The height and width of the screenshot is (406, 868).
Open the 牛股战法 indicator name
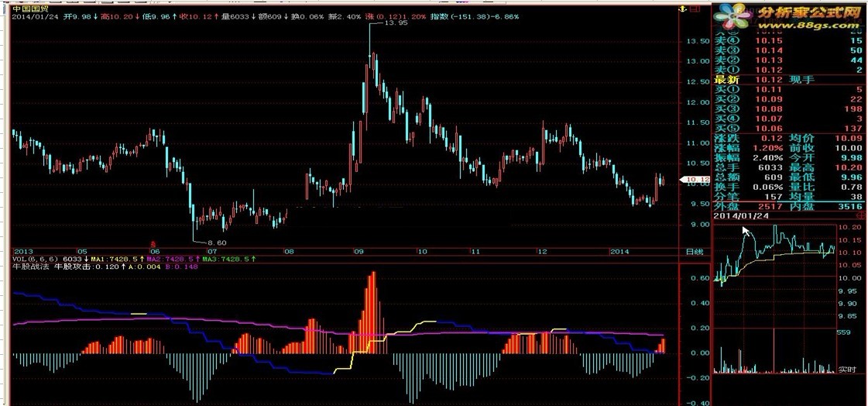[31, 267]
